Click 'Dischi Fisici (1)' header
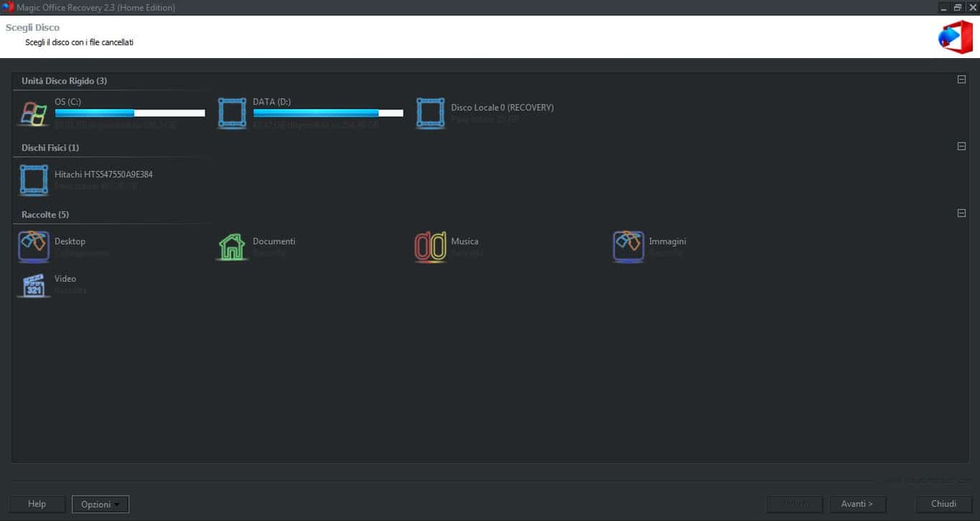 (51, 147)
